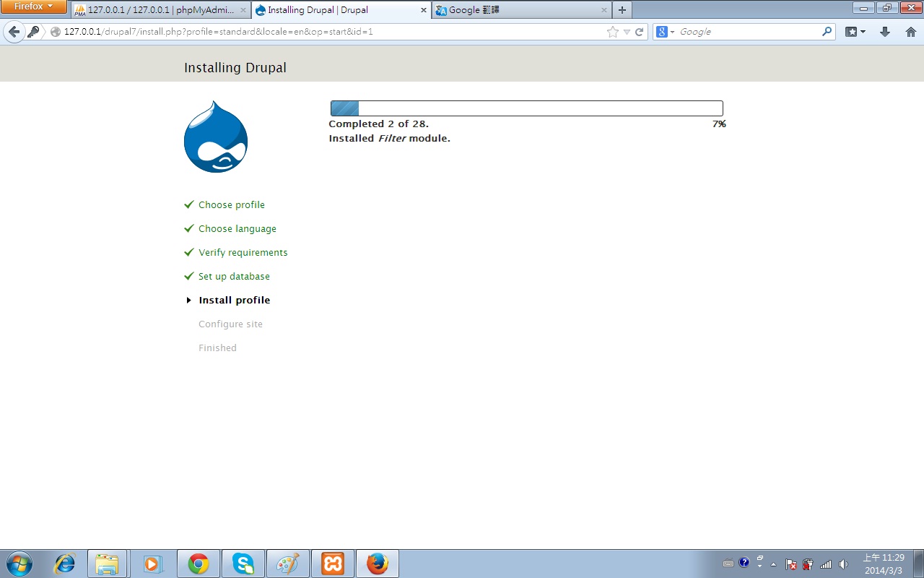Image resolution: width=924 pixels, height=578 pixels.
Task: Click the 'Choose language' step
Action: [x=237, y=229]
